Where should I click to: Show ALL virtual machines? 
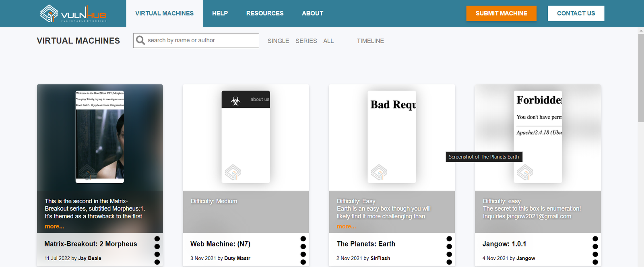pos(328,41)
